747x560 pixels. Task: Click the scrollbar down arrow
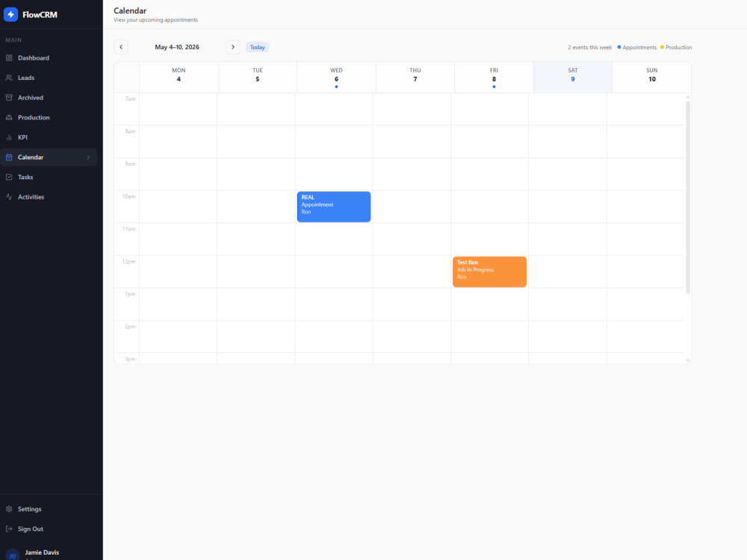[x=688, y=361]
